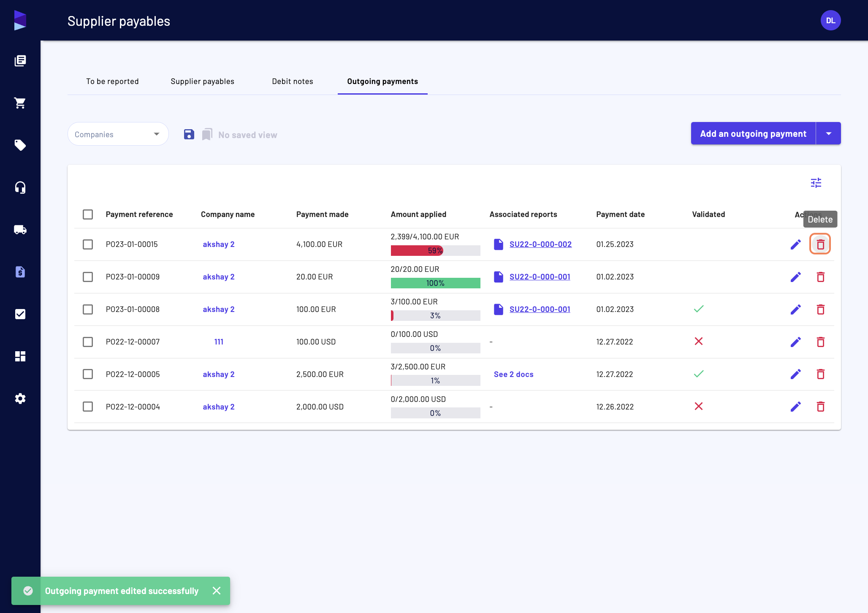Check the row PO22-12-00005 checkbox
This screenshot has height=613, width=868.
point(88,374)
